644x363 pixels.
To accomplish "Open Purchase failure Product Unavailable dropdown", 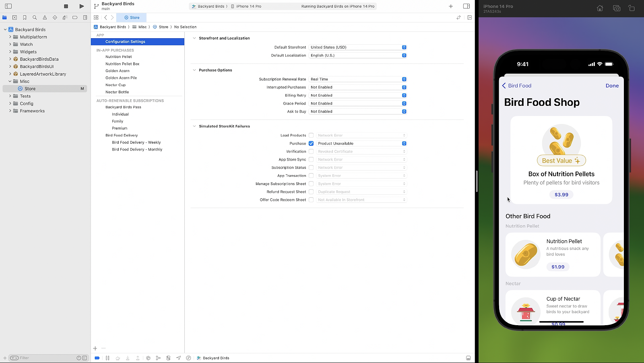I will tap(361, 143).
